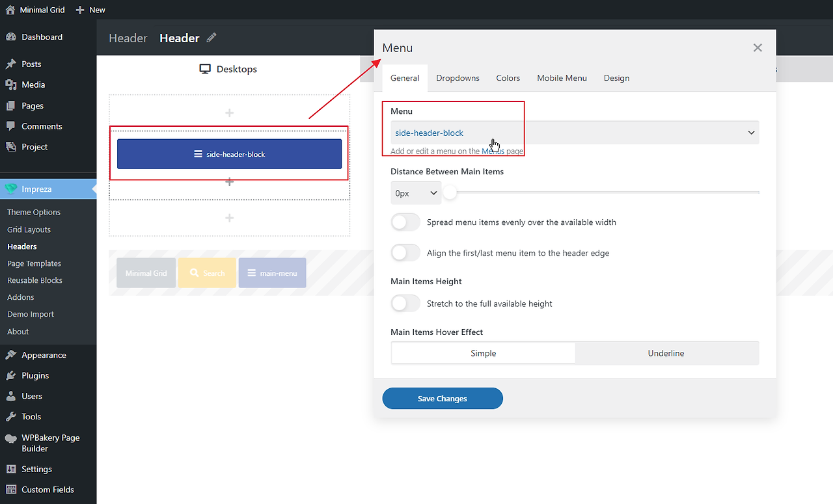Screen dimensions: 833x504
Task: Open the Menu selection dropdown
Action: [575, 133]
